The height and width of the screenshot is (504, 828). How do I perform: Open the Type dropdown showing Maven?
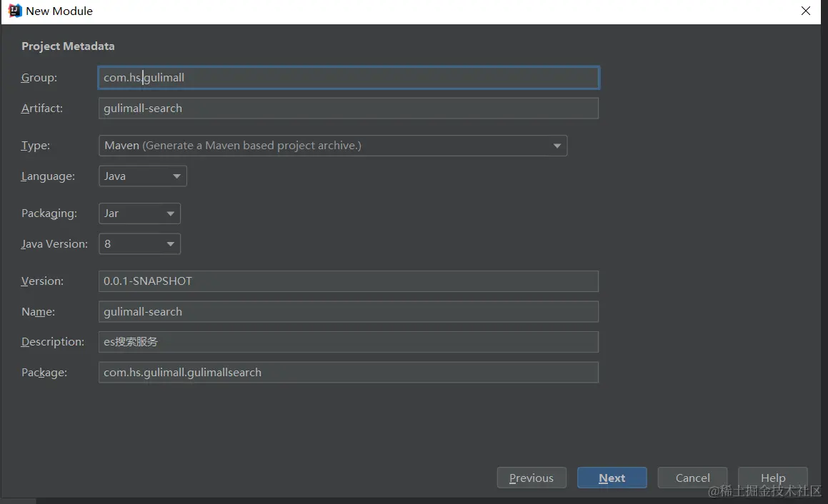(x=332, y=146)
